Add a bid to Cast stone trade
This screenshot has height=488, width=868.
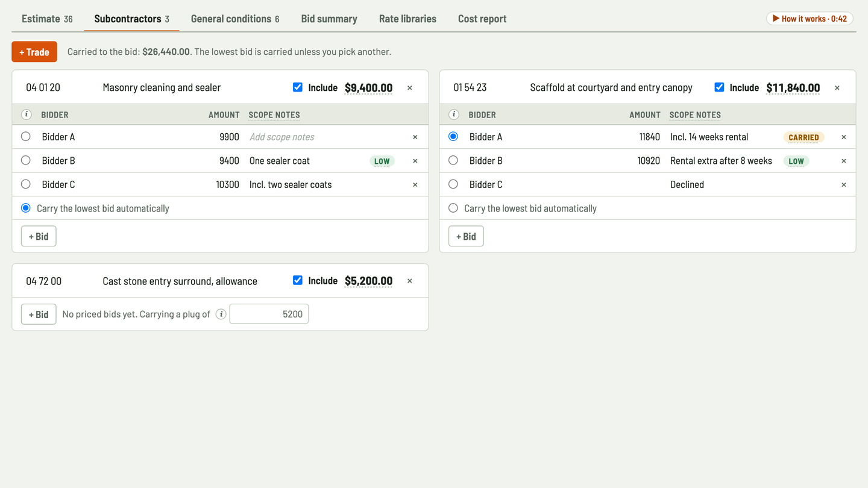point(39,314)
